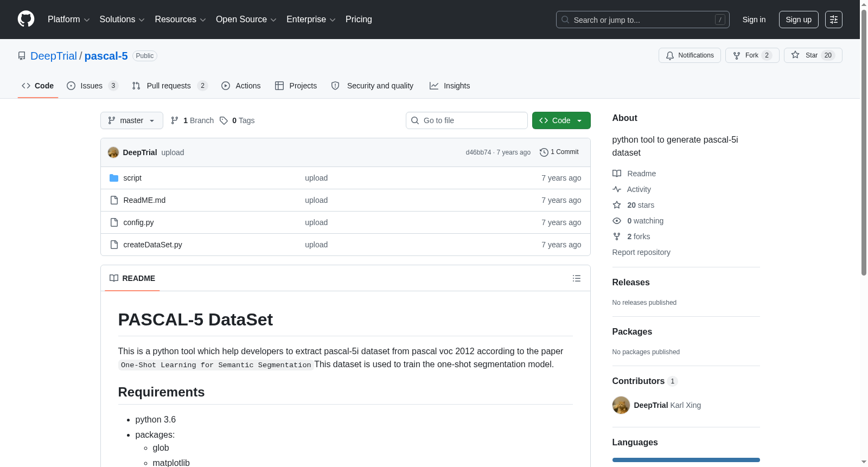Click the tag icon next to Tags
Viewport: 868px width, 467px height.
[x=224, y=120]
